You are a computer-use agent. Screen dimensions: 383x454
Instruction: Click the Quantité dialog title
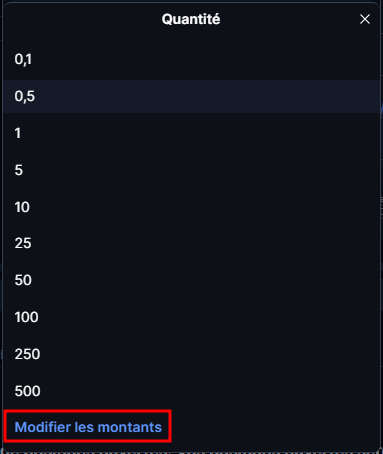[191, 19]
